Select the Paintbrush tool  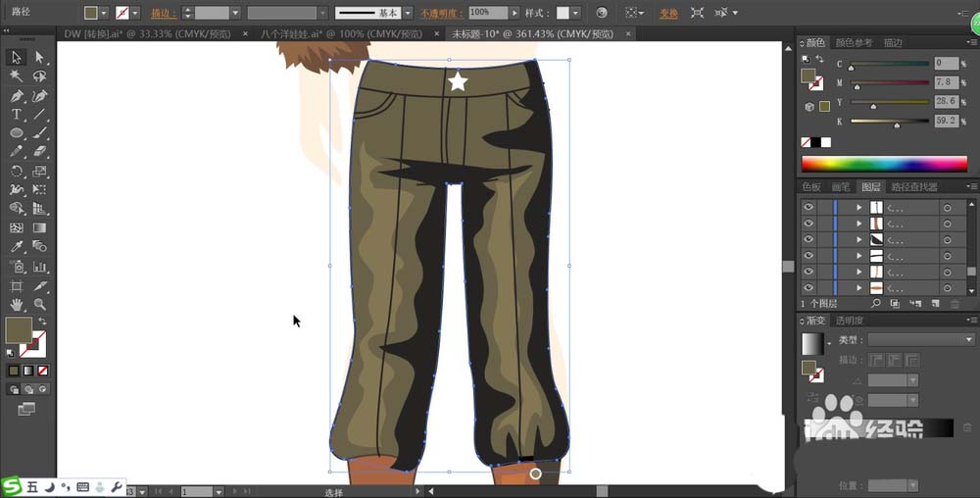point(40,133)
